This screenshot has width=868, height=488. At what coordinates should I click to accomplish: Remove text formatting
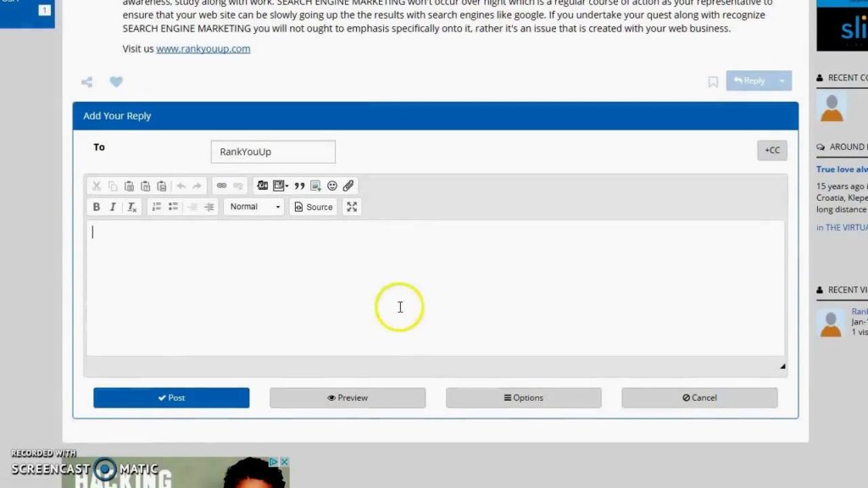click(131, 207)
